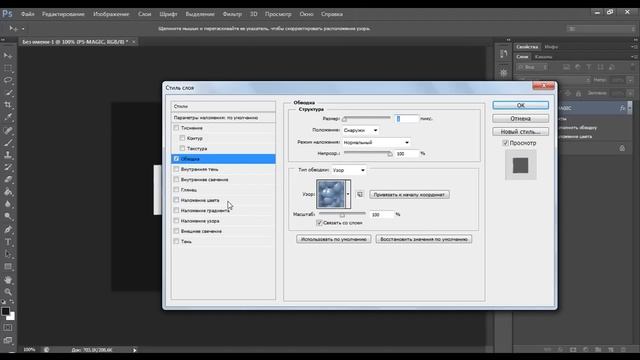This screenshot has height=360, width=640.
Task: Select the Path Selection tool
Action: tap(8, 254)
